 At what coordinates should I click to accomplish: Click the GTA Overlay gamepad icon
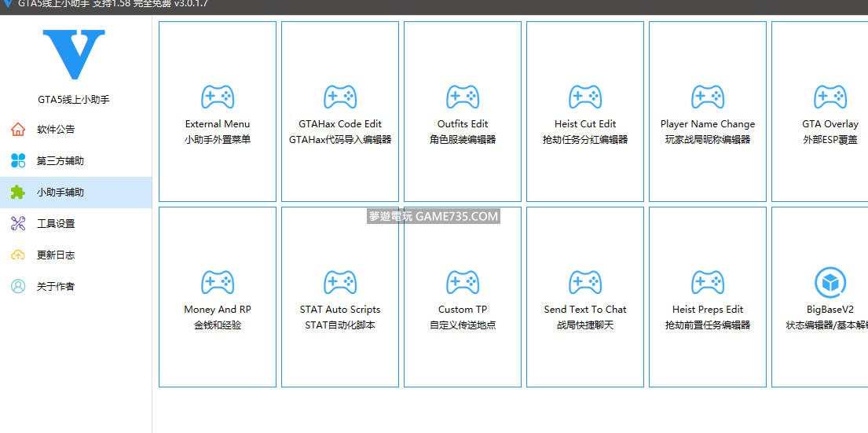pyautogui.click(x=830, y=97)
